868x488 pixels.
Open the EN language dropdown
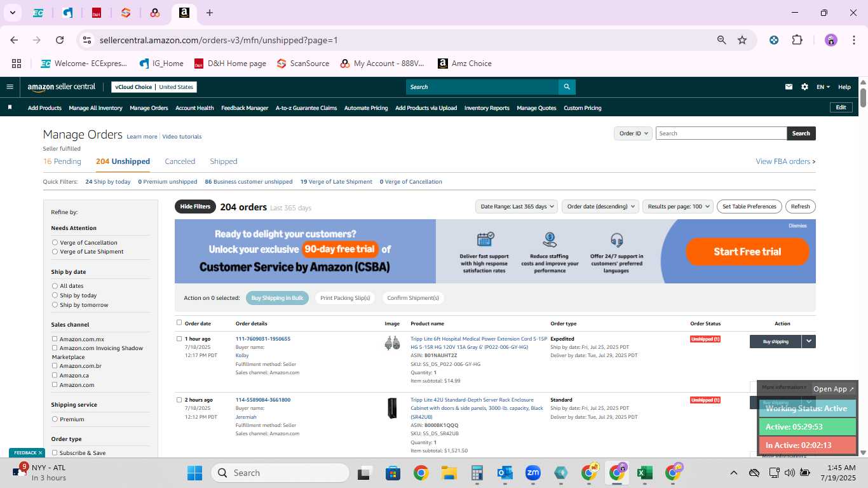(x=823, y=87)
